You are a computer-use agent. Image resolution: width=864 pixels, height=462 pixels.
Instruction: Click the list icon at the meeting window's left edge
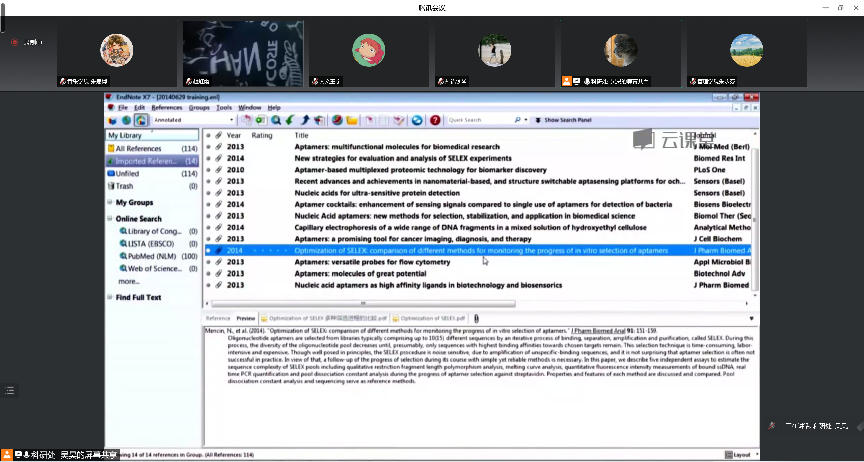[9, 390]
